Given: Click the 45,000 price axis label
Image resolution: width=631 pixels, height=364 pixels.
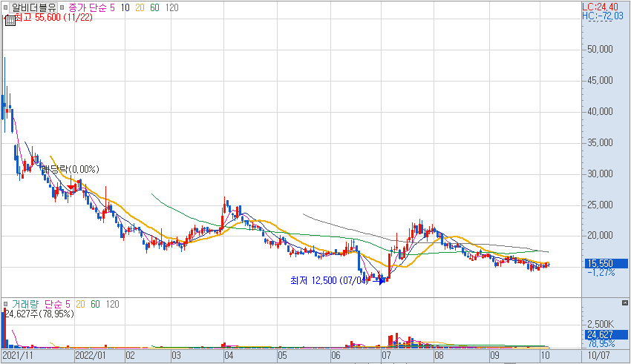Looking at the screenshot, I should (600, 80).
